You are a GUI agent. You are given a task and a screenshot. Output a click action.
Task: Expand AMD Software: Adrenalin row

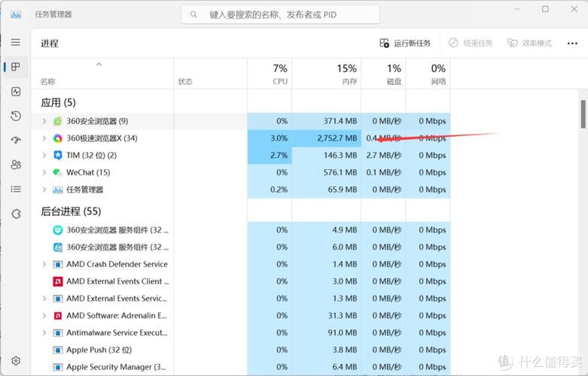(44, 316)
